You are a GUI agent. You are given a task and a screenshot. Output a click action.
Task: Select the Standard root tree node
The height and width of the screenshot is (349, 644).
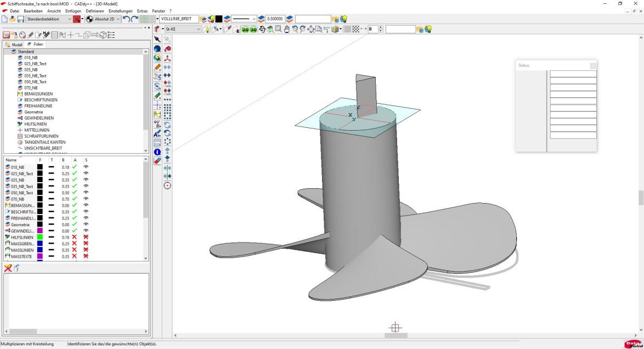[x=26, y=52]
